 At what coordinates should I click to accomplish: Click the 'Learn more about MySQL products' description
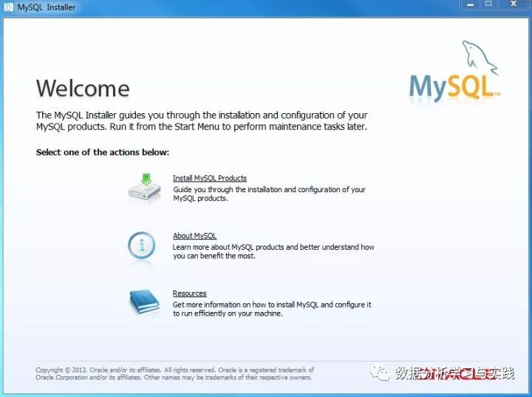tap(273, 251)
